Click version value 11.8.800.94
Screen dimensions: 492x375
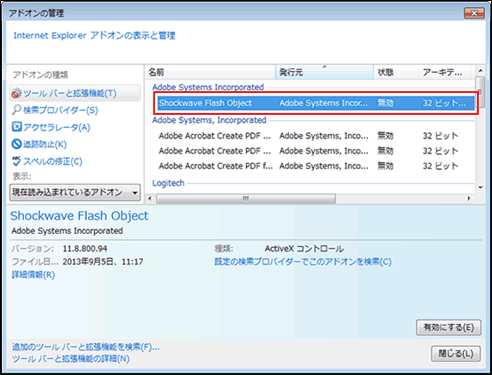85,249
